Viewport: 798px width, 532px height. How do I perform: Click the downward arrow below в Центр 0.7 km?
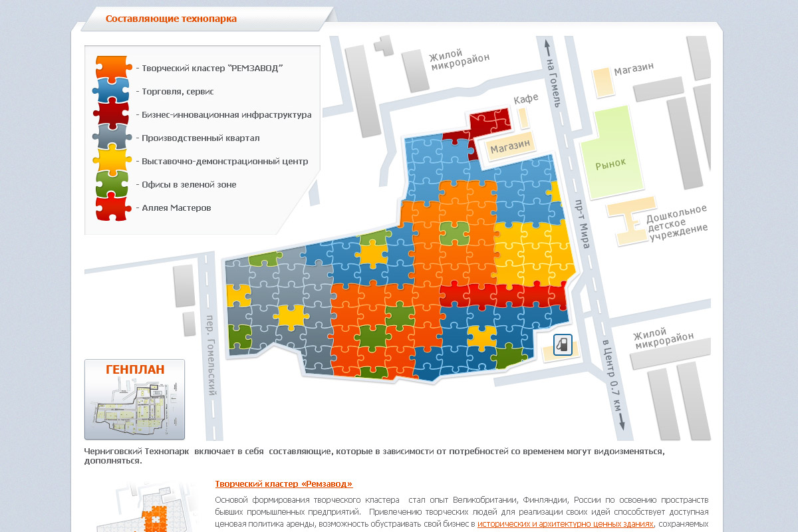click(621, 422)
